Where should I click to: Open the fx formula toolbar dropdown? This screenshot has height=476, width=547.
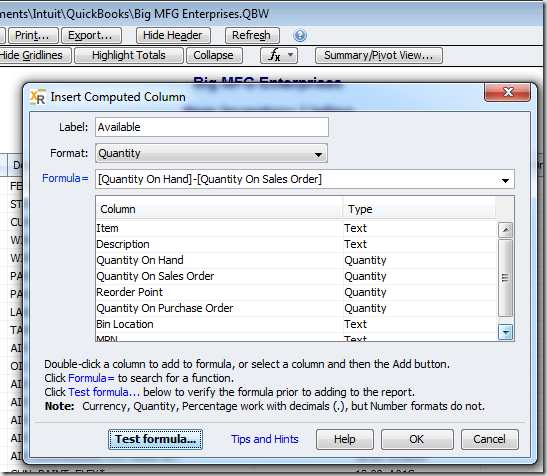point(279,55)
